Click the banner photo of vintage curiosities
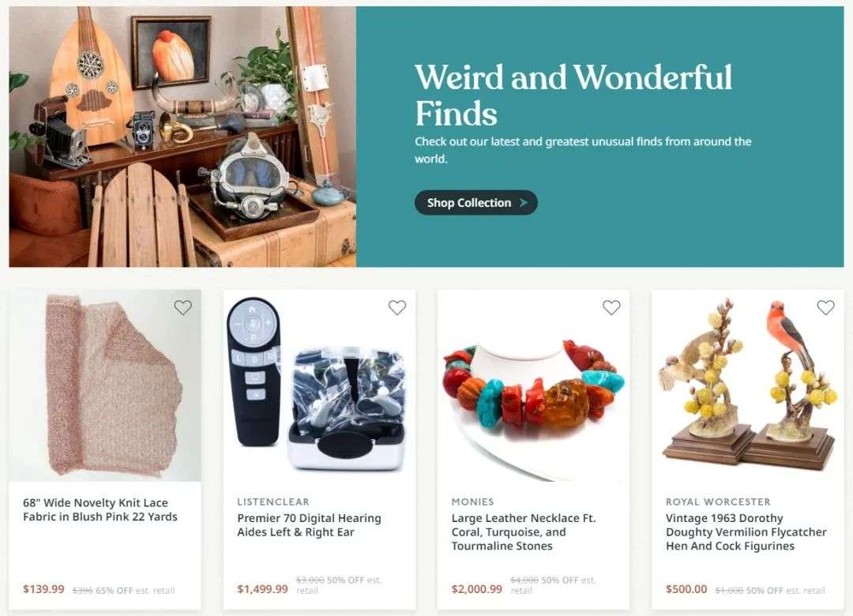The height and width of the screenshot is (616, 853). (x=182, y=137)
